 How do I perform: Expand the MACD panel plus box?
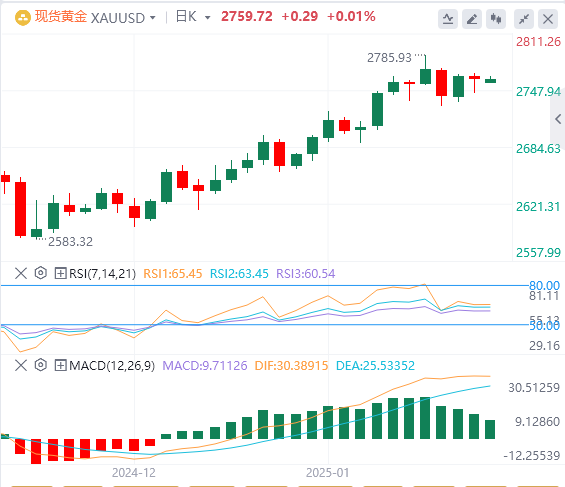[x=60, y=366]
